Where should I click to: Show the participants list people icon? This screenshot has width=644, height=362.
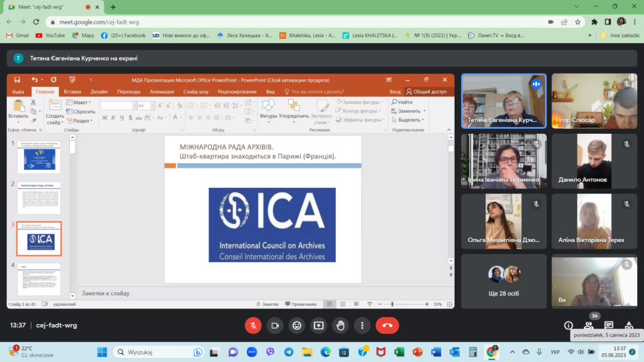click(589, 325)
